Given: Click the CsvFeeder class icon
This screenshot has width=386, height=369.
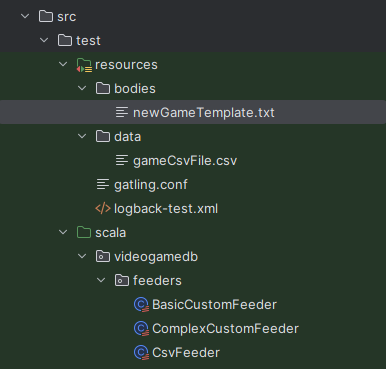Looking at the screenshot, I should point(141,353).
